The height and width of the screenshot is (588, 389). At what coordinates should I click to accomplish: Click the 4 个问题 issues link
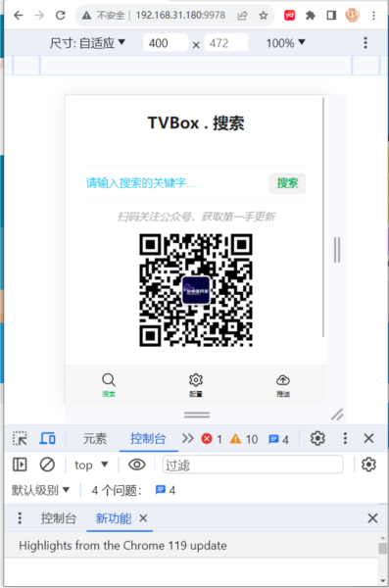pos(133,490)
